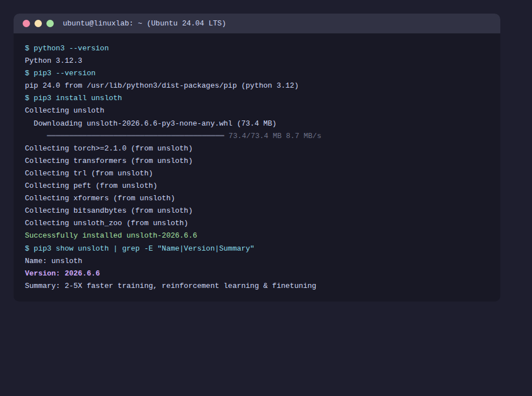Click the Collecting unsloth_zoo line
The width and height of the screenshot is (532, 396).
tap(106, 223)
